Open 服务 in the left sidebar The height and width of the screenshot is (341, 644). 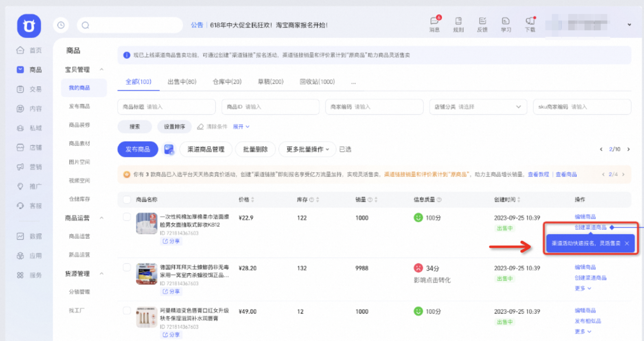click(29, 275)
